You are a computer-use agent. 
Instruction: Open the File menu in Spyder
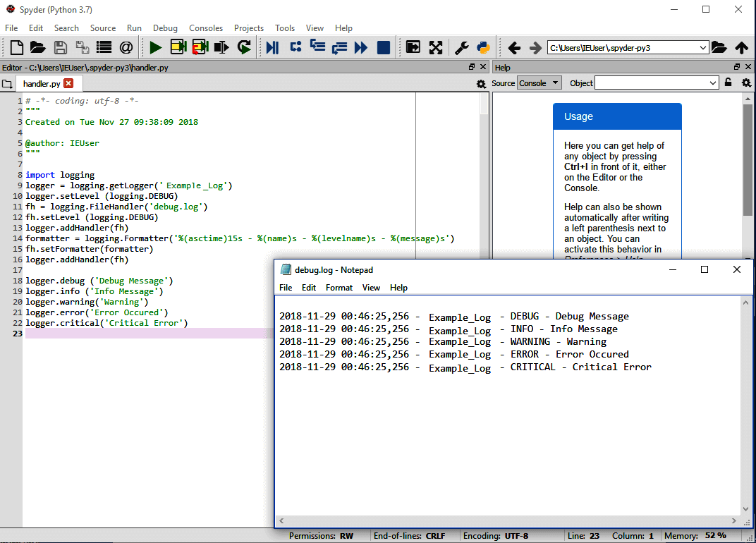11,28
